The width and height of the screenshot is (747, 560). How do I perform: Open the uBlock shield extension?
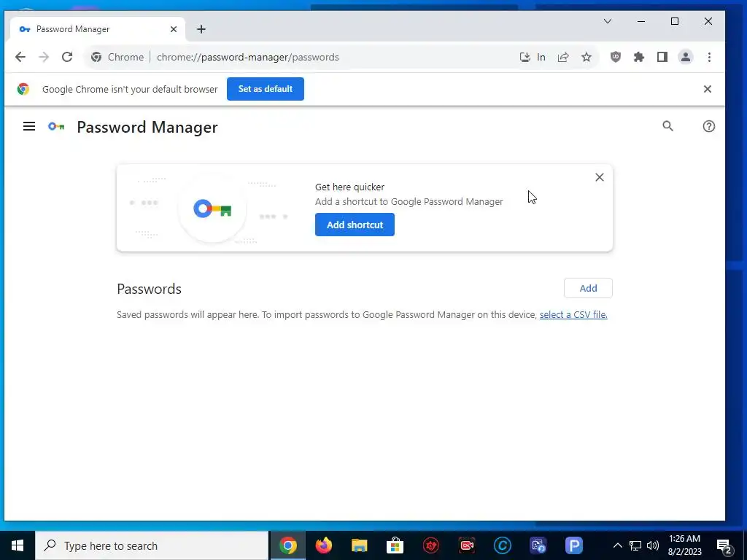[616, 57]
